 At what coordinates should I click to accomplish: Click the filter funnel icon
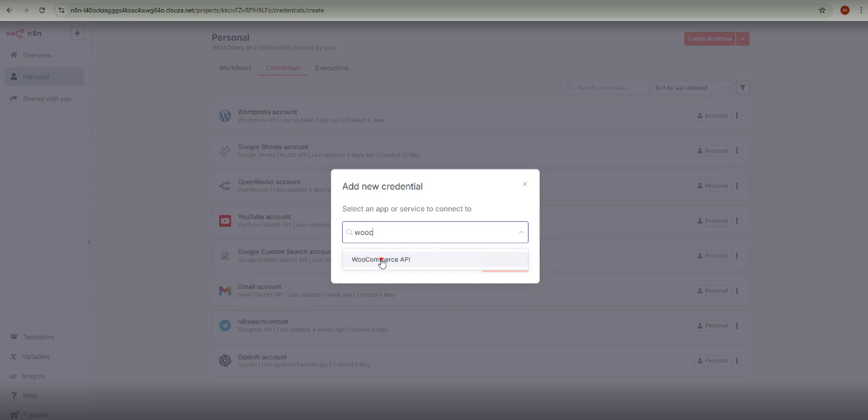pos(743,88)
